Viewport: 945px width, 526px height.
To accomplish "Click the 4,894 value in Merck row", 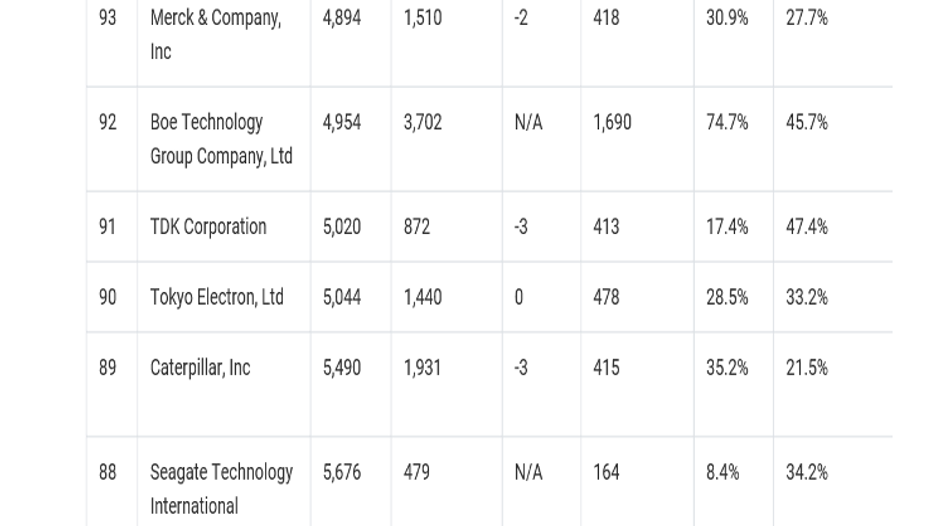I will click(342, 18).
